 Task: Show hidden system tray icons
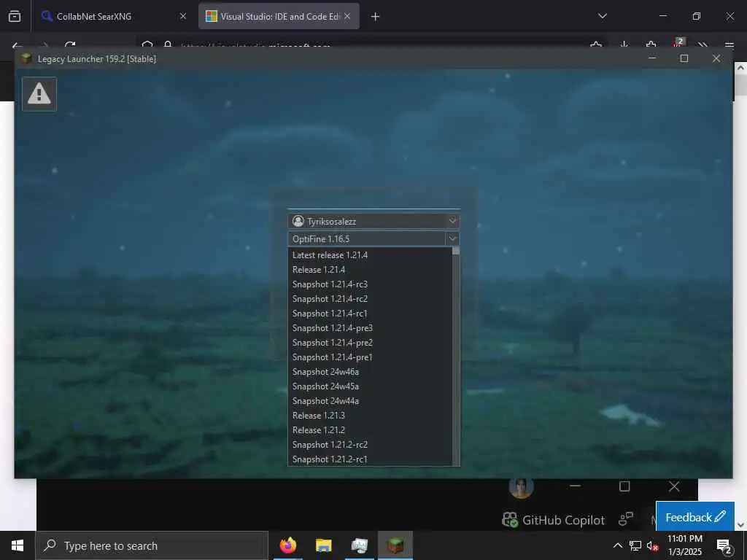point(617,545)
